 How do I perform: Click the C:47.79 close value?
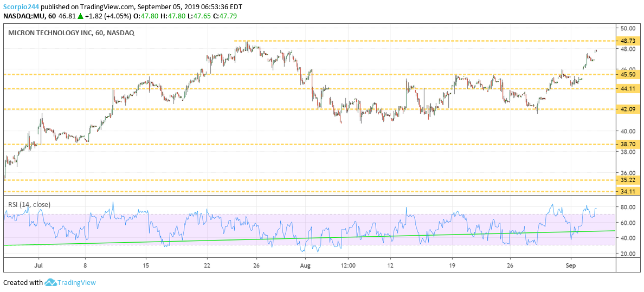225,16
